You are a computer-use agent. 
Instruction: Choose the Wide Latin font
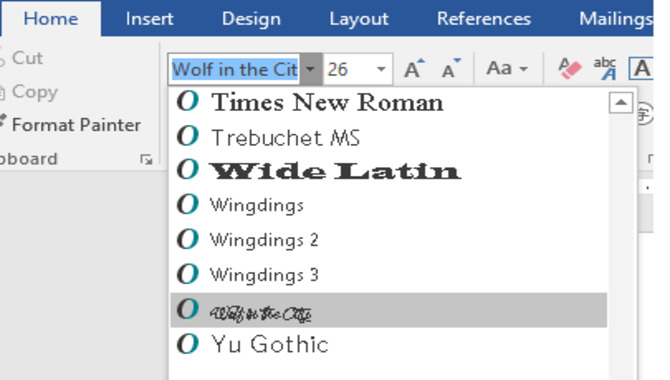388,170
